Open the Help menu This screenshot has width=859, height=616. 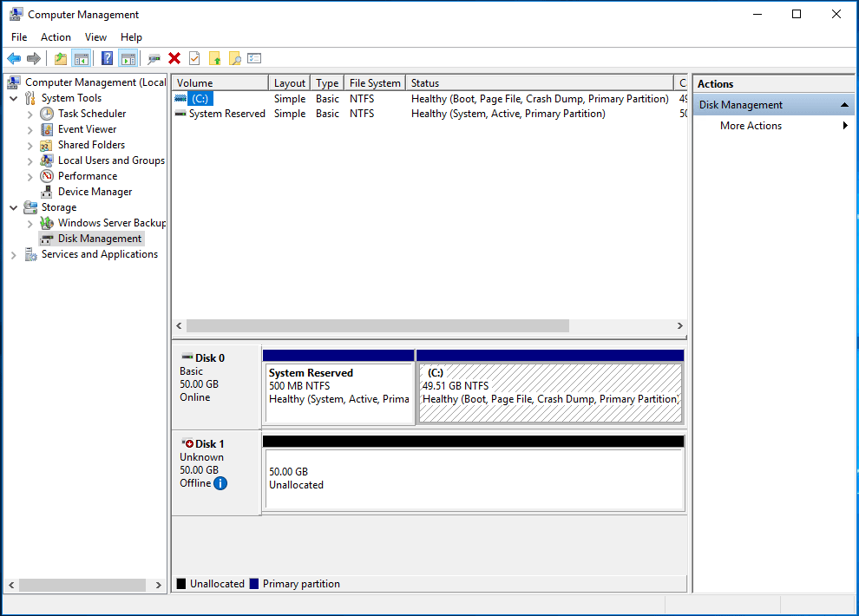[x=132, y=37]
